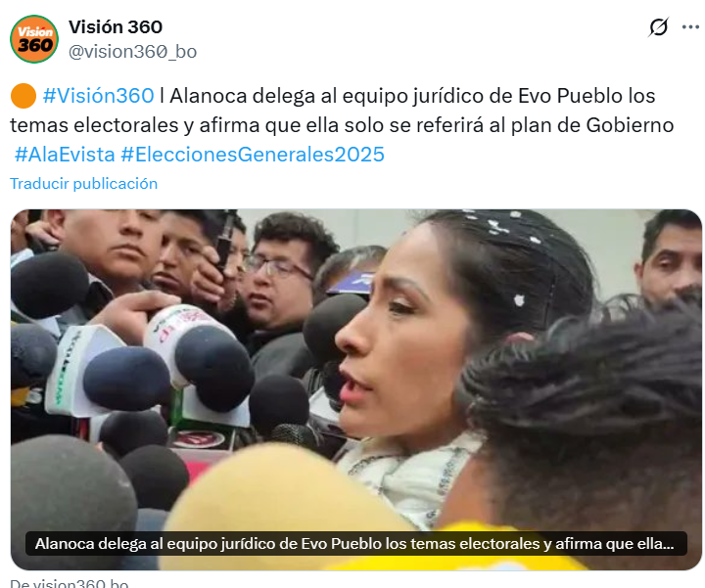Open the three-dot more options menu
The image size is (705, 588).
(690, 27)
